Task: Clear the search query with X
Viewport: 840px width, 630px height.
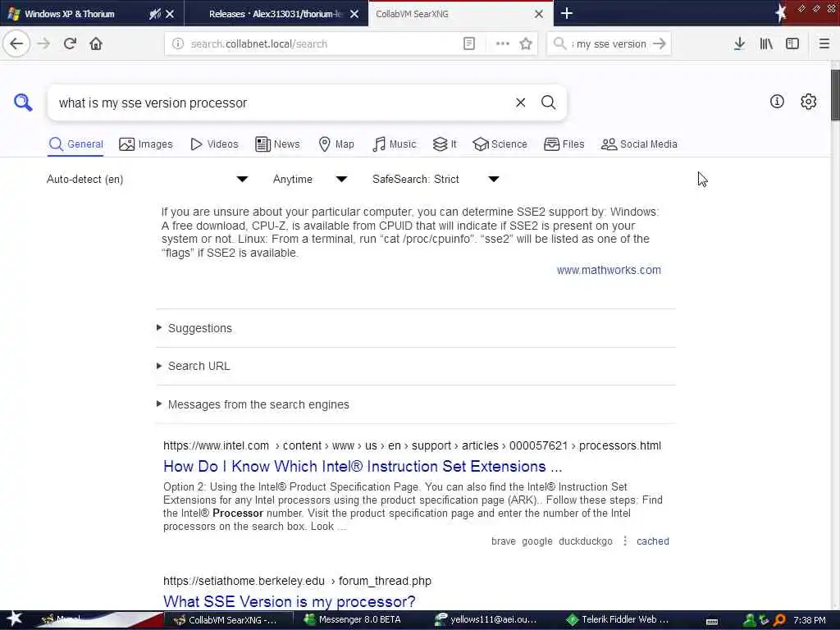Action: point(520,103)
